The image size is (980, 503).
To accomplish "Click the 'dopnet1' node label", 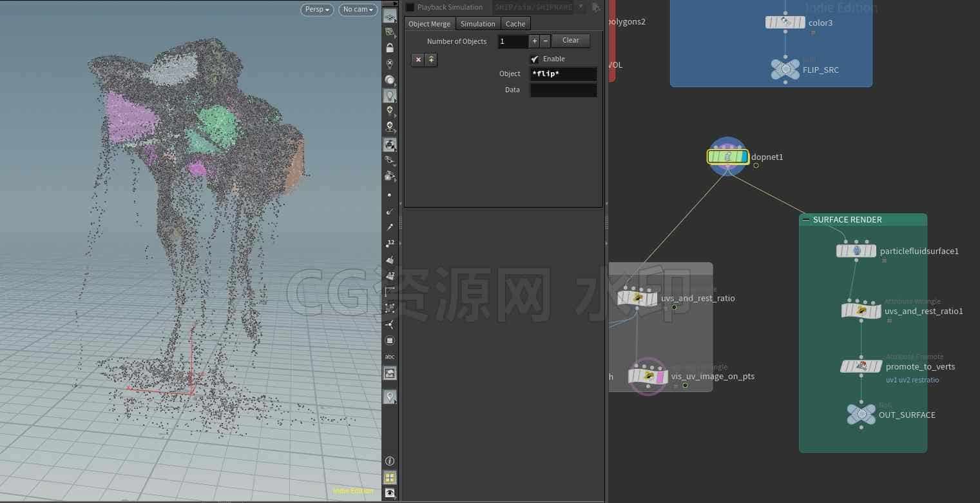I will coord(767,157).
